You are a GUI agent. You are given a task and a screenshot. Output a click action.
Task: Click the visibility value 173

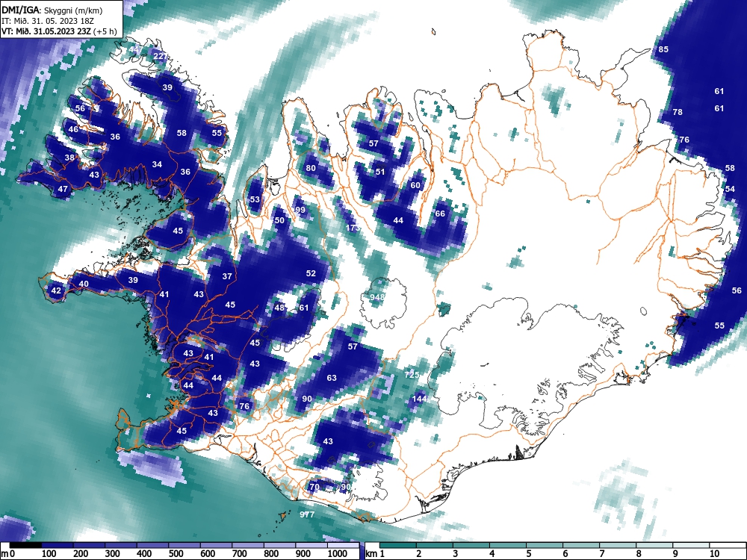point(353,228)
